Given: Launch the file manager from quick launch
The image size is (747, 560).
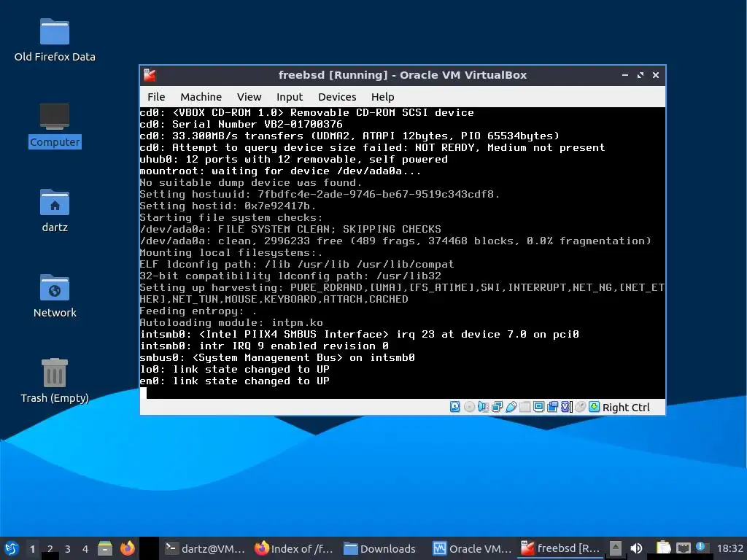Looking at the screenshot, I should pyautogui.click(x=105, y=548).
